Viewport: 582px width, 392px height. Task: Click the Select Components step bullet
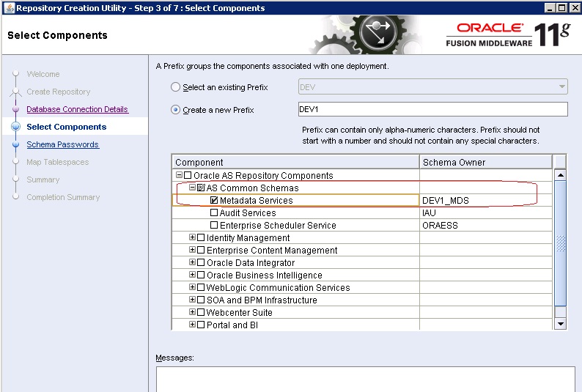pos(15,127)
